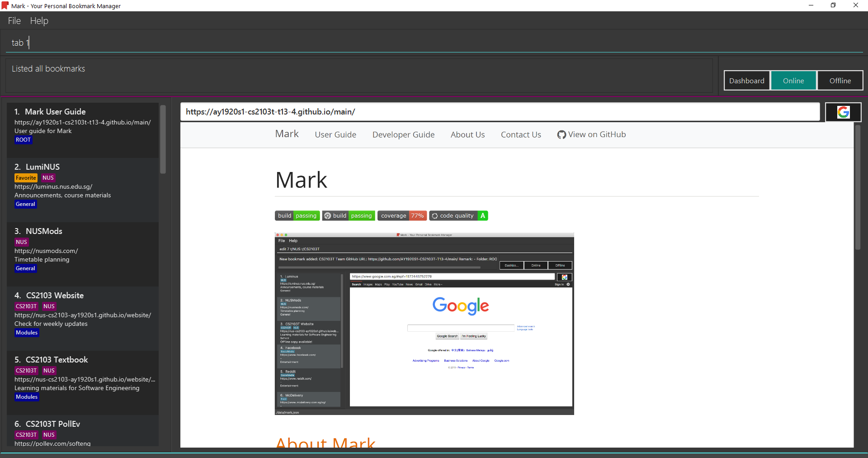The width and height of the screenshot is (868, 458).
Task: Click the command input box
Action: click(434, 43)
